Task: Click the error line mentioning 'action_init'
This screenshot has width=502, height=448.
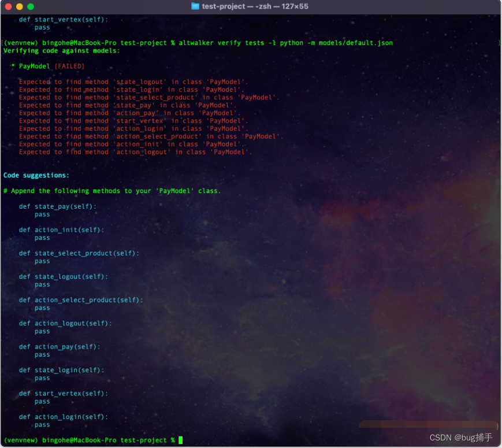Action: pyautogui.click(x=132, y=144)
